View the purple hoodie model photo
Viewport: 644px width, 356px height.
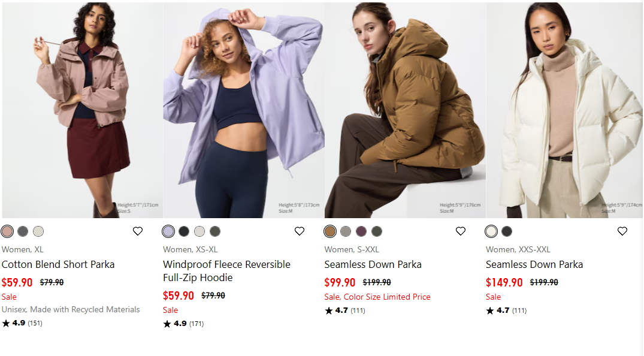tap(244, 110)
